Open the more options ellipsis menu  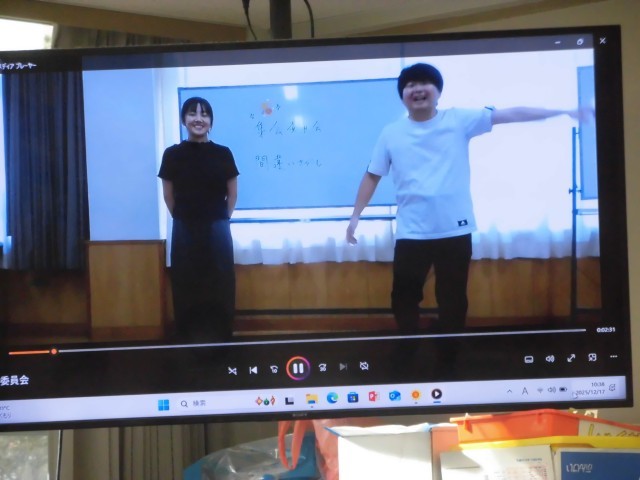[613, 356]
